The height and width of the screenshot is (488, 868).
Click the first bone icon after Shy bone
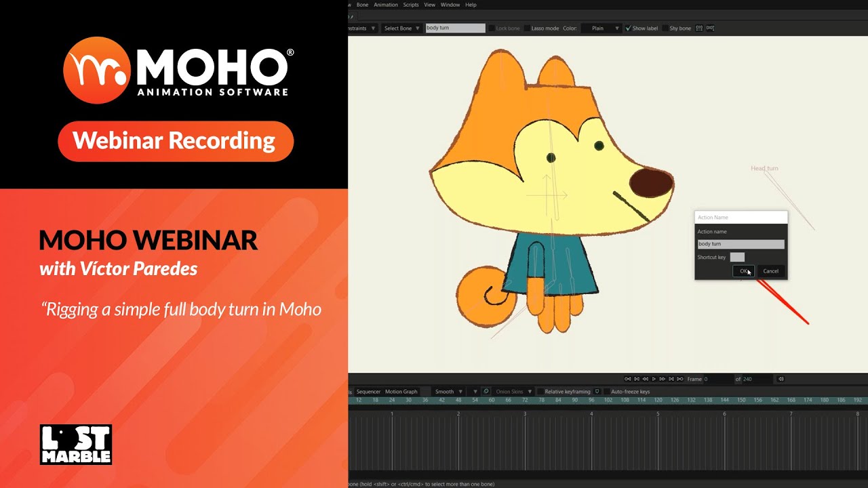(699, 28)
